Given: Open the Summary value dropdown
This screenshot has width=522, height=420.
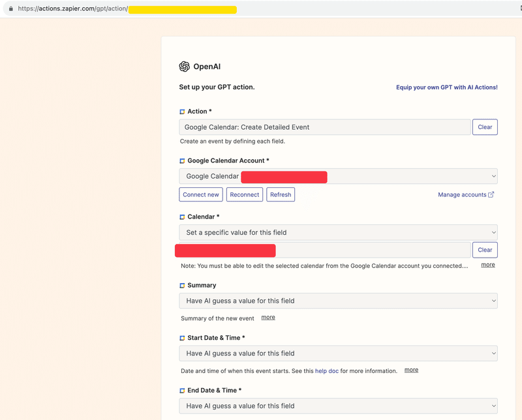Looking at the screenshot, I should (x=338, y=301).
